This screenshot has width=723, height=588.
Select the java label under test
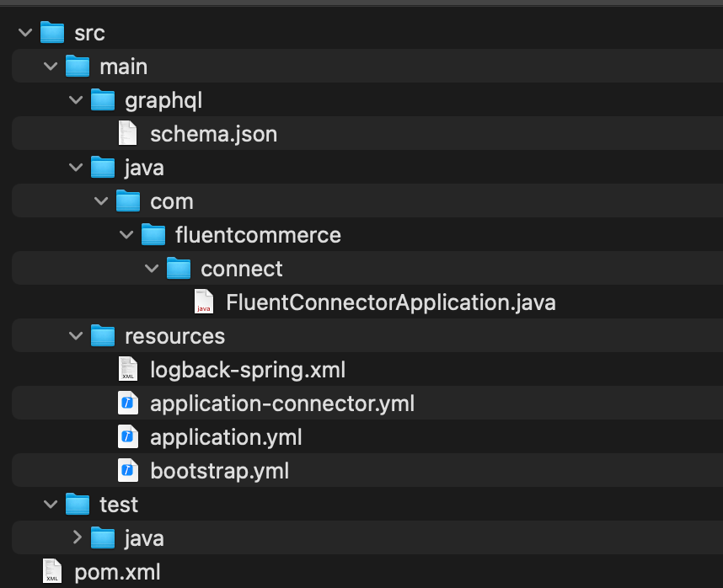click(144, 538)
